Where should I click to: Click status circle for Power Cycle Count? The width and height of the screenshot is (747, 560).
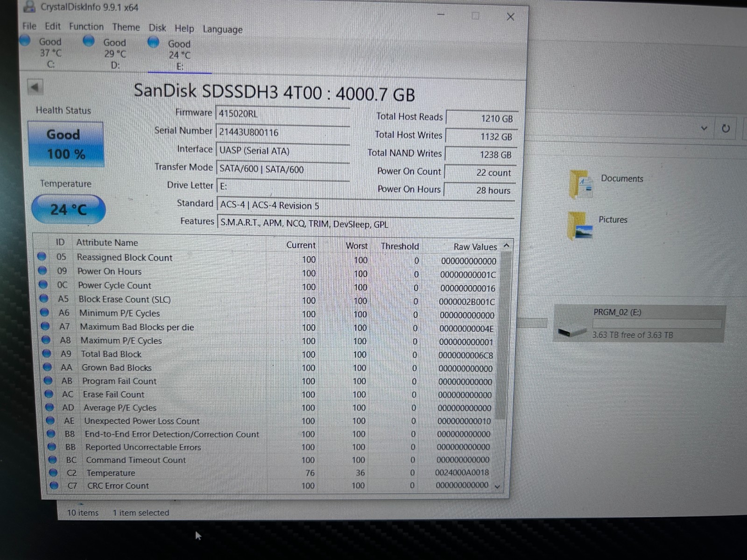click(43, 284)
